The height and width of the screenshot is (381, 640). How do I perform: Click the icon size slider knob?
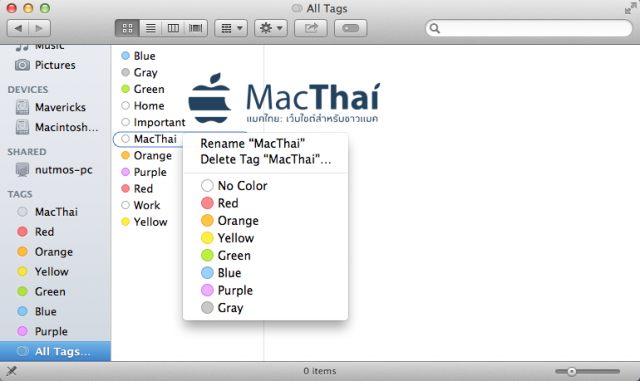[571, 371]
